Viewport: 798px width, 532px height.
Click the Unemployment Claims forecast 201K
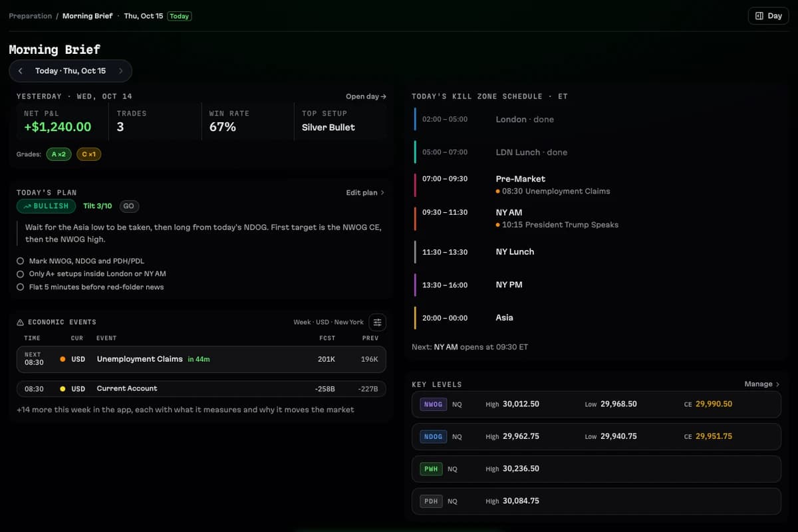pos(327,359)
